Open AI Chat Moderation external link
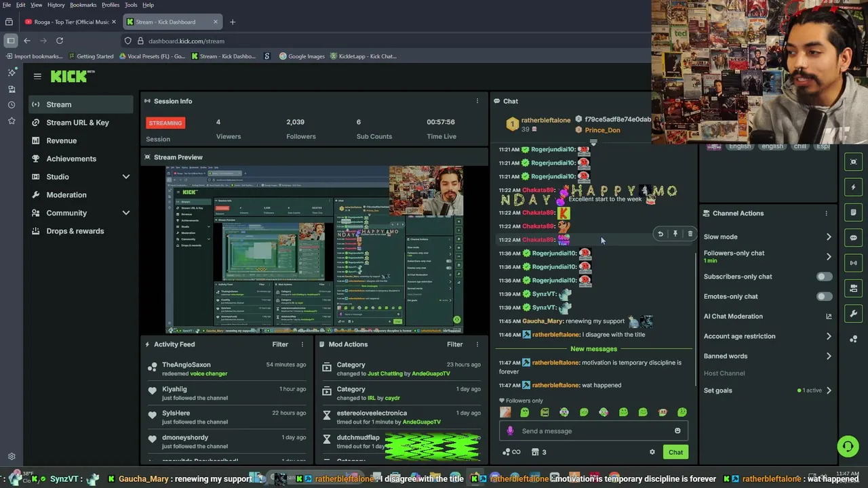 pyautogui.click(x=829, y=317)
